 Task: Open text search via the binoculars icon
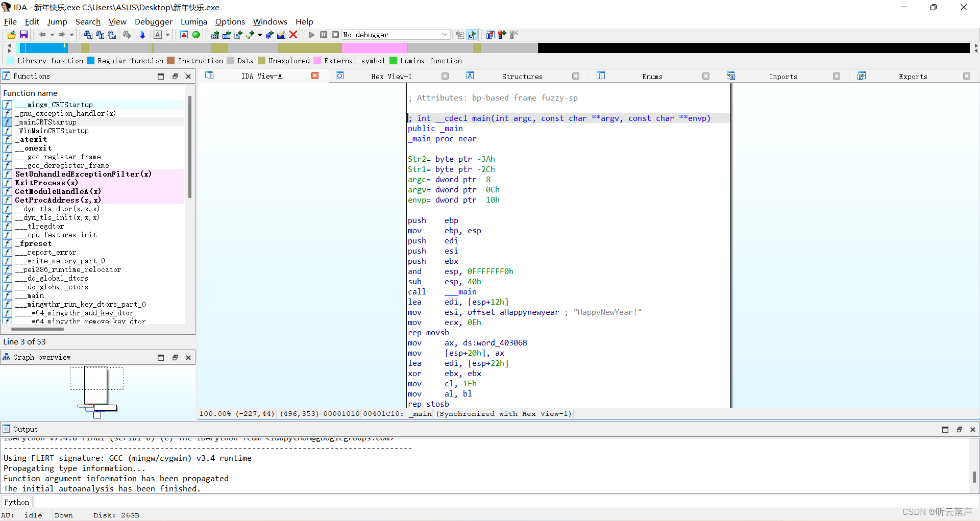(101, 34)
